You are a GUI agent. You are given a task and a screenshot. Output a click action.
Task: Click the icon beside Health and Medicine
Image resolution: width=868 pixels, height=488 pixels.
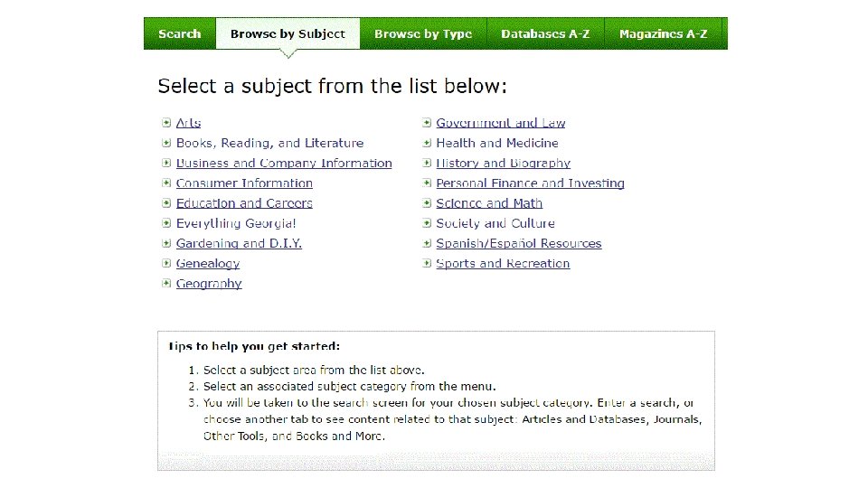[x=427, y=143]
